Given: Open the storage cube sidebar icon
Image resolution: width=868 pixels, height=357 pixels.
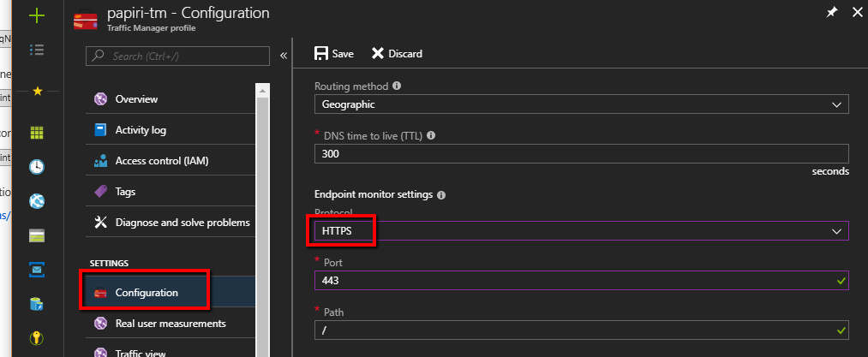Looking at the screenshot, I should [37, 304].
